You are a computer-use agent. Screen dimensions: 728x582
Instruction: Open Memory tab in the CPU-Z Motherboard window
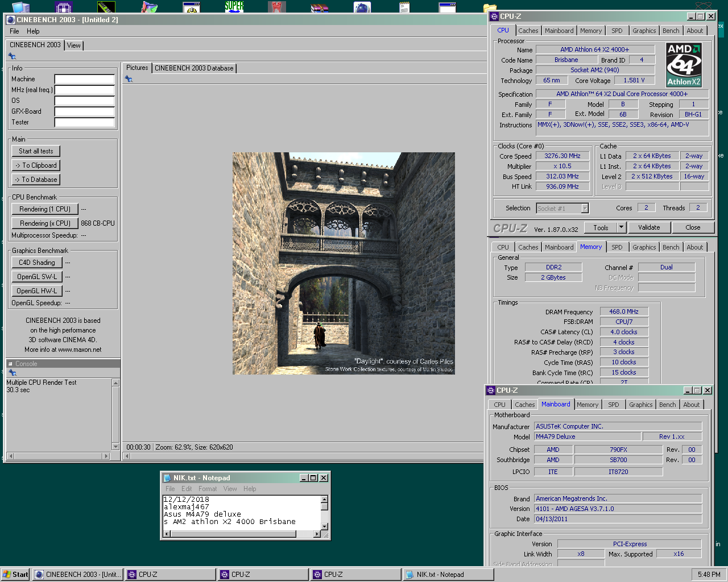[x=587, y=405]
